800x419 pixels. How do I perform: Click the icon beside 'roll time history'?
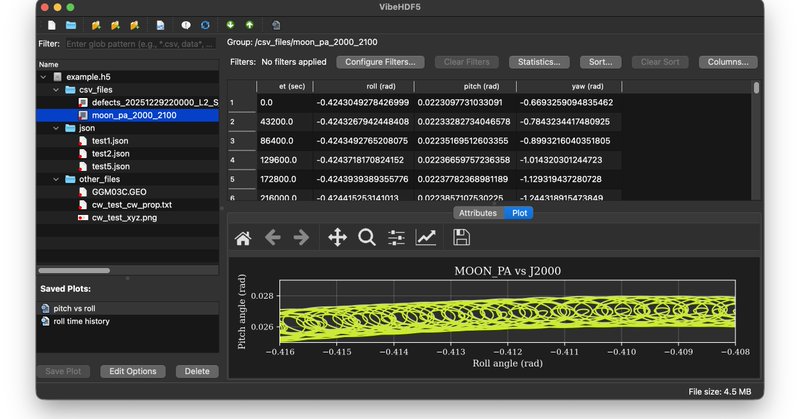click(x=45, y=321)
